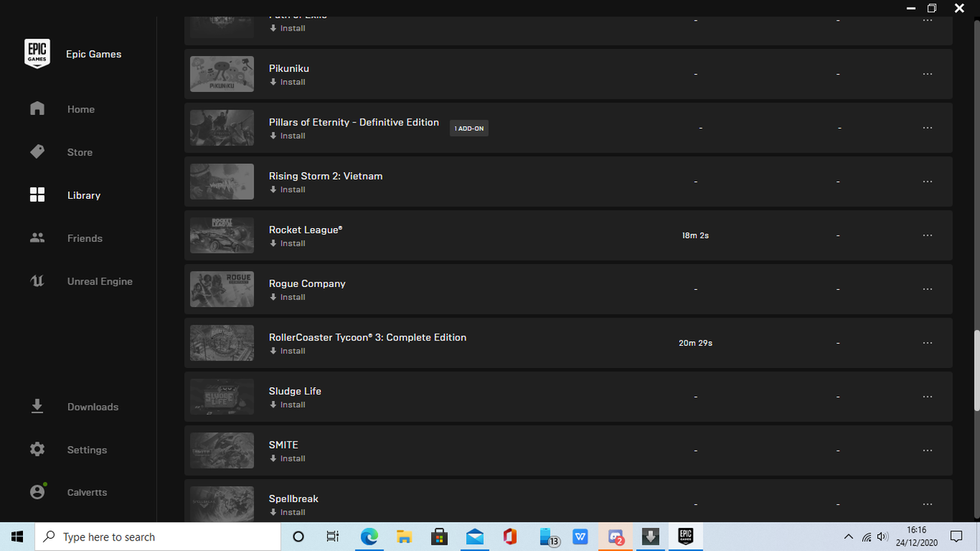Show hidden system tray icons
This screenshot has height=551, width=980.
click(x=848, y=536)
